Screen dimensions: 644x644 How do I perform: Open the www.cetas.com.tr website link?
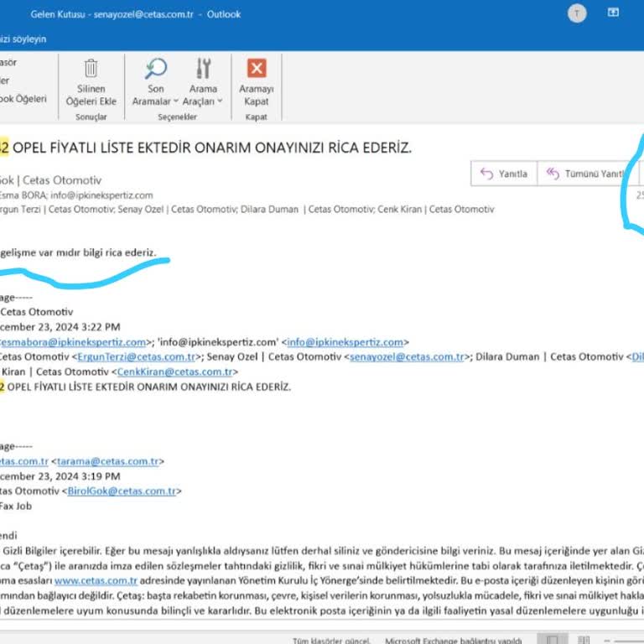[96, 580]
